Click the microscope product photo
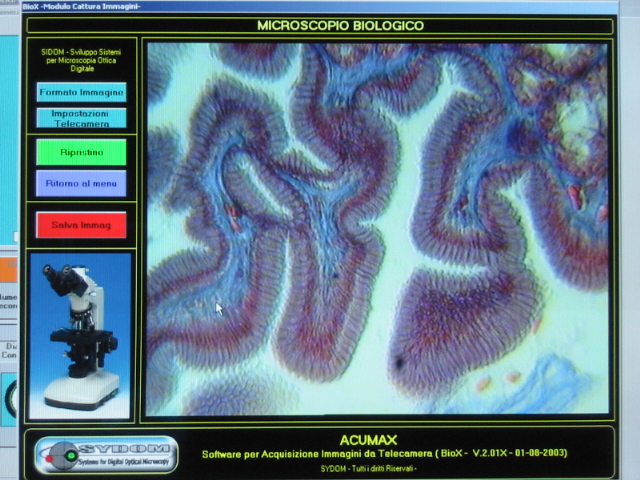This screenshot has width=640, height=480. 81,336
